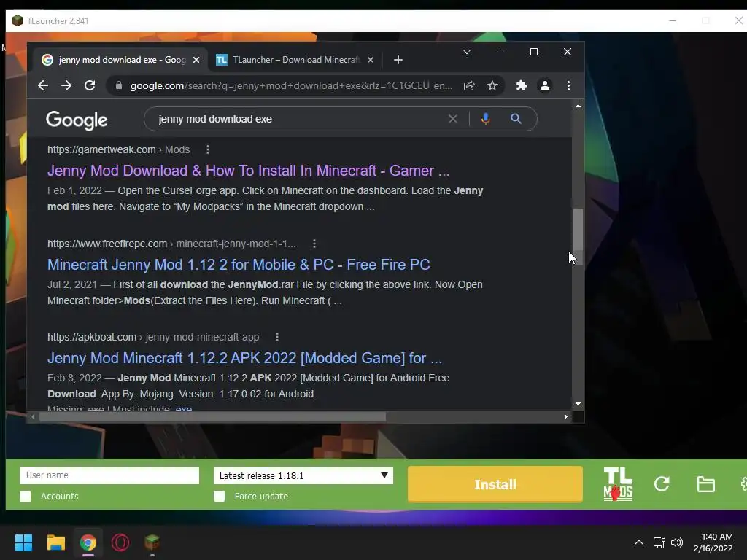Switch to TLauncher Download Minecraft tab

coord(295,60)
